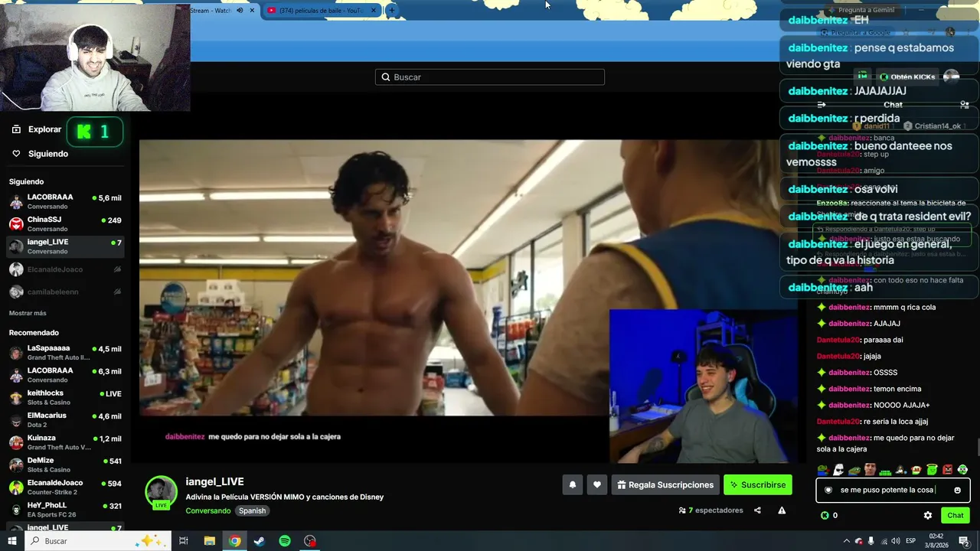Viewport: 980px width, 551px height.
Task: Open LaSapaaaaa recommended channel
Action: [65, 353]
